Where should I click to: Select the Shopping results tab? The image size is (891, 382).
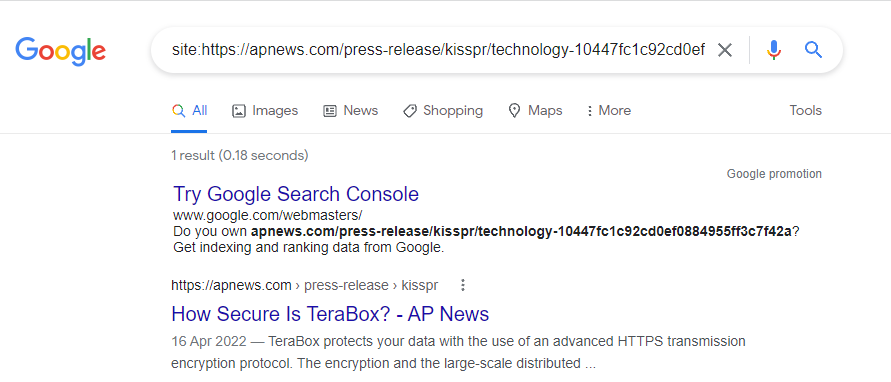[x=443, y=110]
